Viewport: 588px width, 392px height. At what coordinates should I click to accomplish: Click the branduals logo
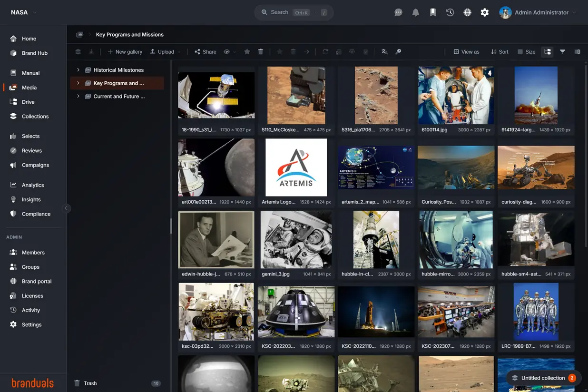(x=32, y=383)
